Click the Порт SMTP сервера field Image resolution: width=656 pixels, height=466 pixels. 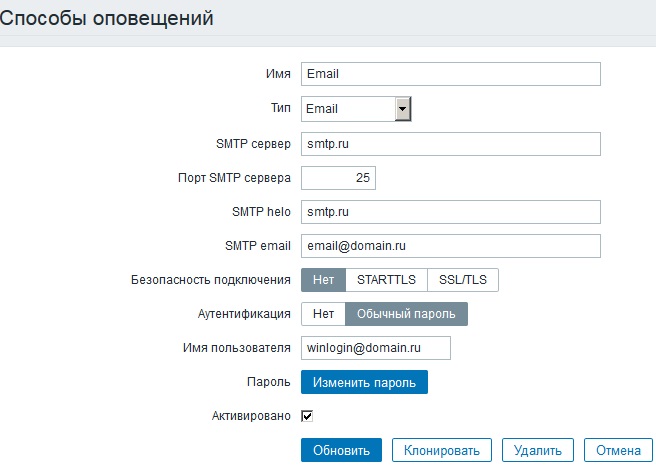338,178
